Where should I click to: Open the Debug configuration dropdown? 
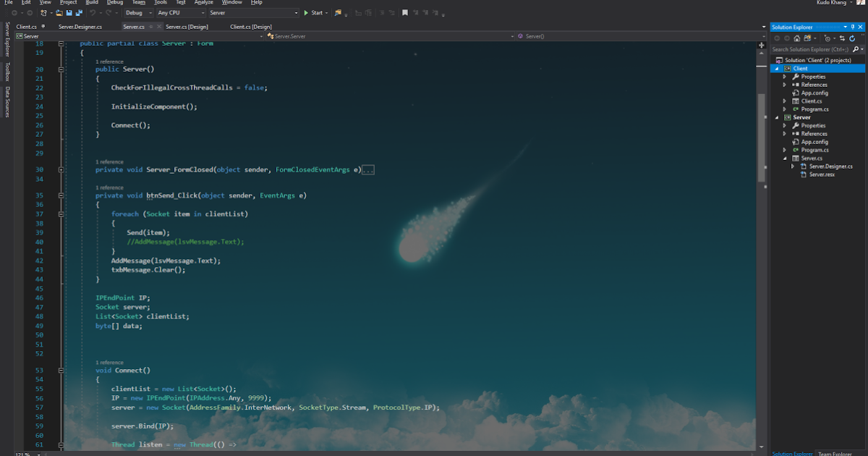tap(150, 12)
